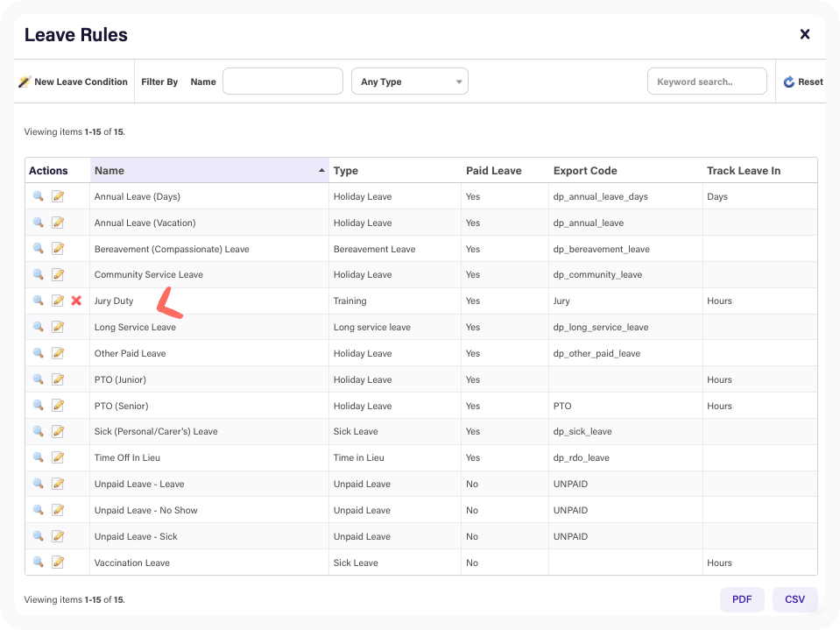Image resolution: width=840 pixels, height=630 pixels.
Task: View the PTO (Senior) rule
Action: tap(38, 406)
